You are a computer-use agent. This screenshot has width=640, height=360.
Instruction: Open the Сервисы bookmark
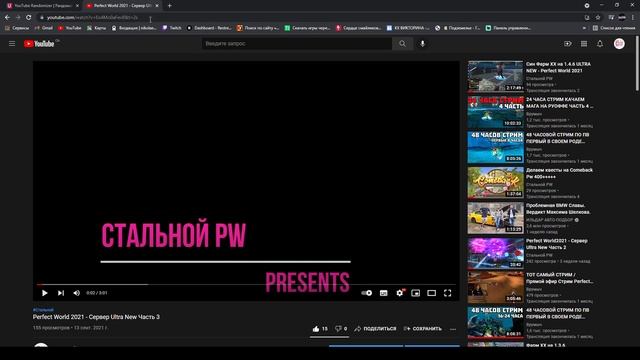click(x=17, y=28)
